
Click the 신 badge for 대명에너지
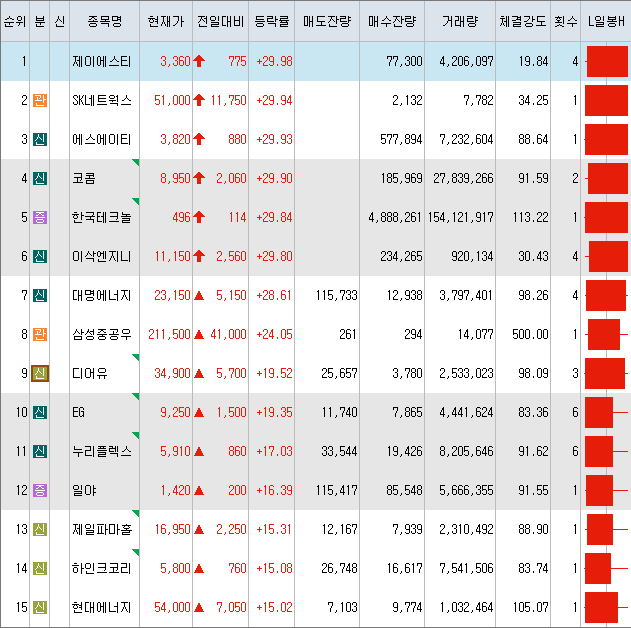tap(39, 295)
